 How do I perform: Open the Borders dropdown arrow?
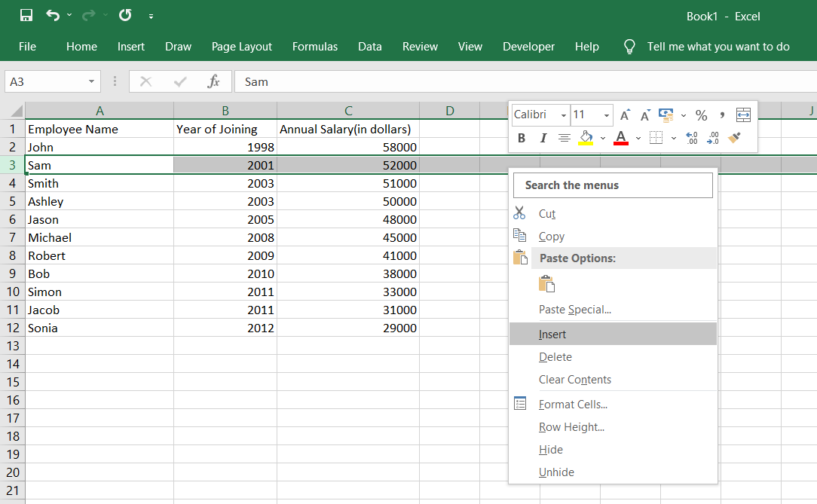(x=673, y=137)
